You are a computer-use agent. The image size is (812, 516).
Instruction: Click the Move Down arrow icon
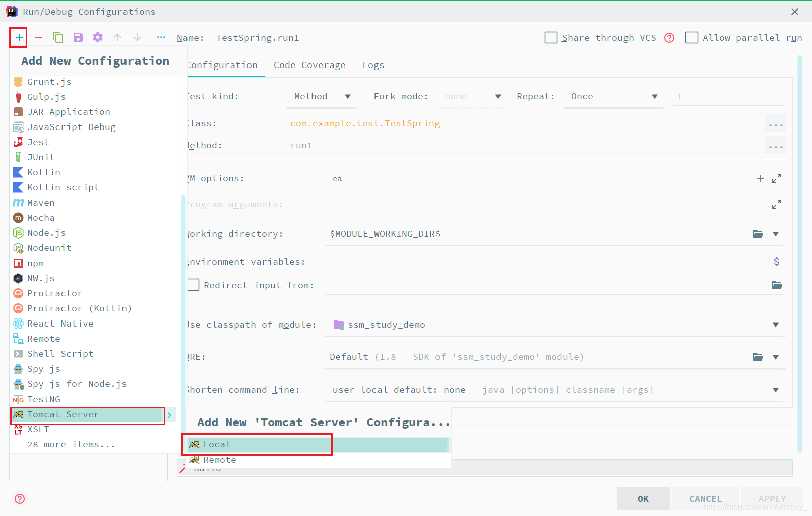tap(137, 37)
